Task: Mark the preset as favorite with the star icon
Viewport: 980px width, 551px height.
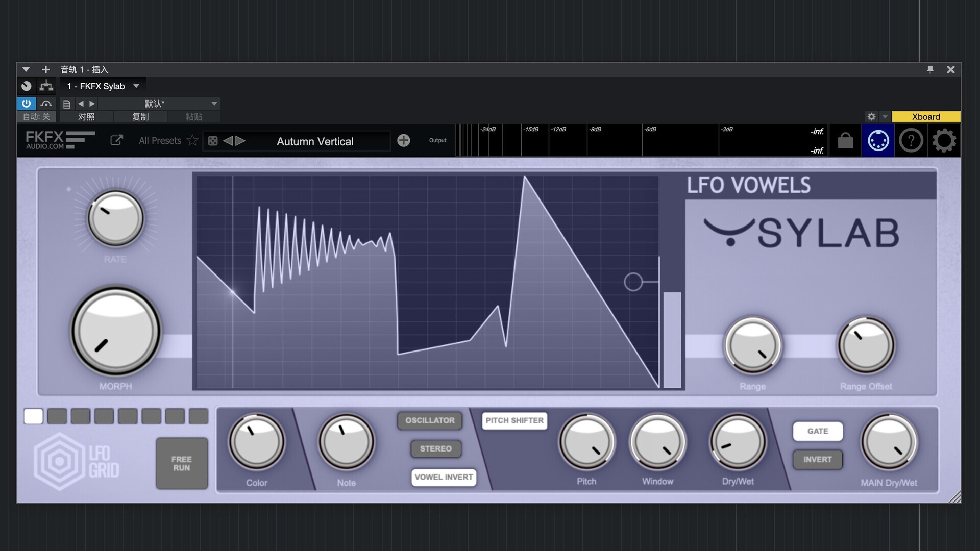Action: point(192,140)
